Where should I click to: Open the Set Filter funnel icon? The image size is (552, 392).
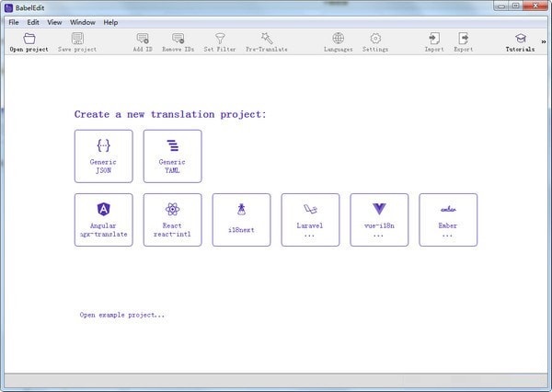[221, 40]
